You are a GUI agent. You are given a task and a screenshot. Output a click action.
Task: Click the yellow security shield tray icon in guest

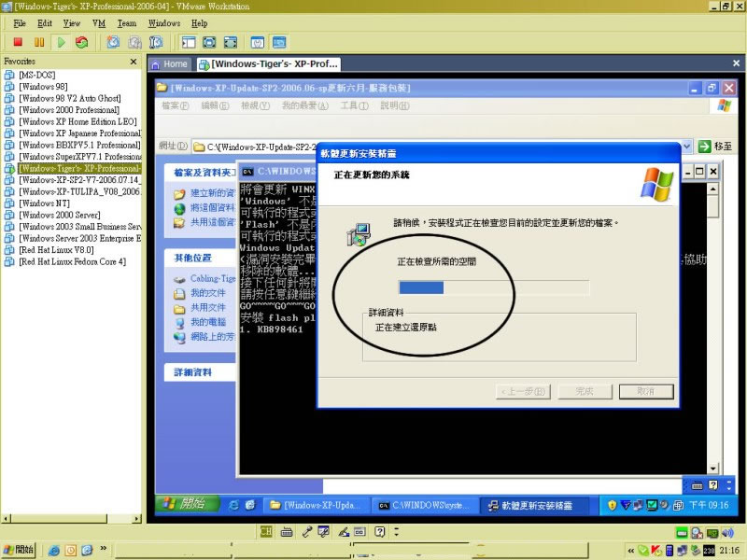[x=613, y=505]
